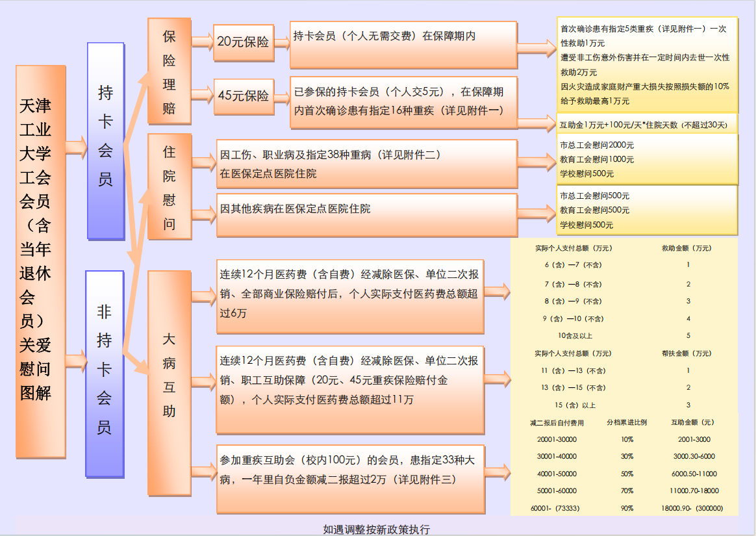The image size is (756, 536).
Task: Click the 30001-40000 cell
Action: pyautogui.click(x=557, y=456)
